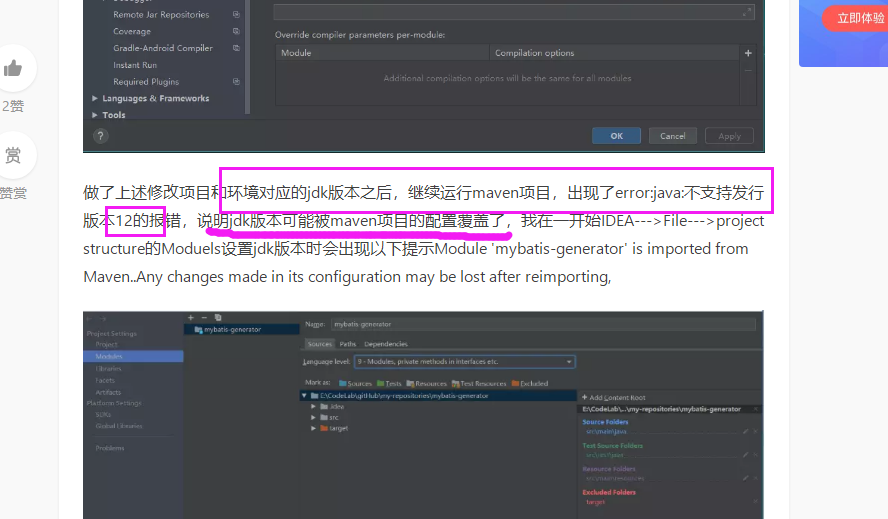Remove content root mybatis-generator with X

pos(755,409)
